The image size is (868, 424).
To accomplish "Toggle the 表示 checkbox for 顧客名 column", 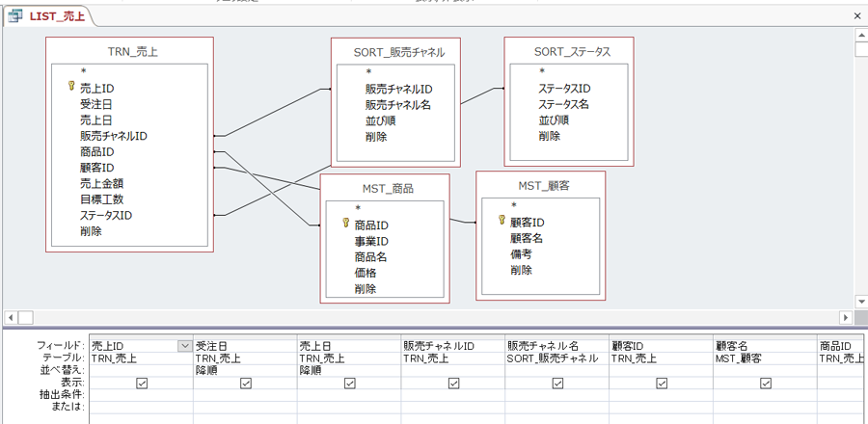I will coord(765,383).
